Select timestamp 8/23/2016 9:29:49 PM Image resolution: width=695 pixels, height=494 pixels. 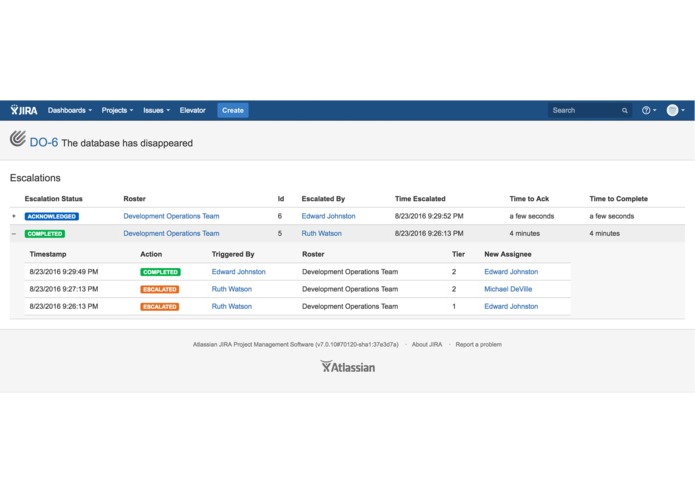pos(64,272)
